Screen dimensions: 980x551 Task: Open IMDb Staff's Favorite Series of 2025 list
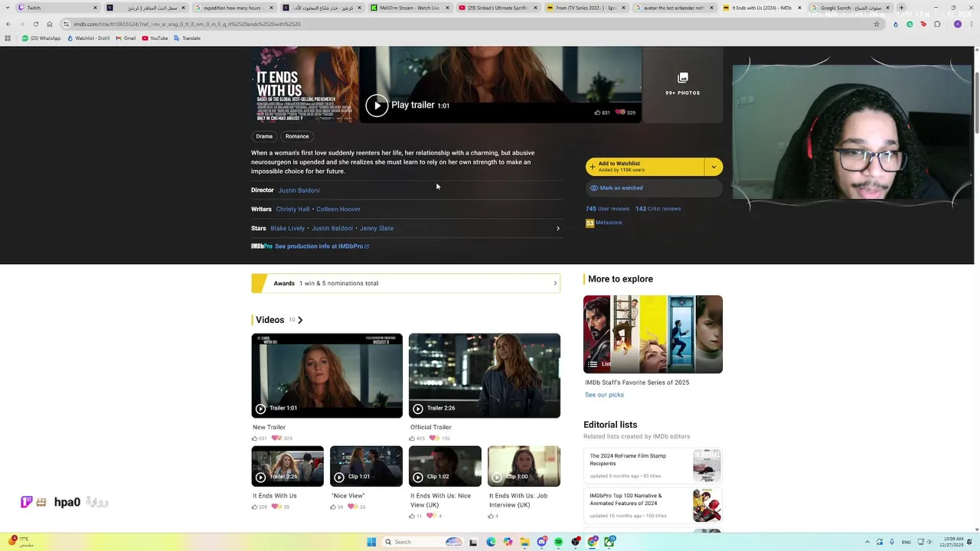653,334
